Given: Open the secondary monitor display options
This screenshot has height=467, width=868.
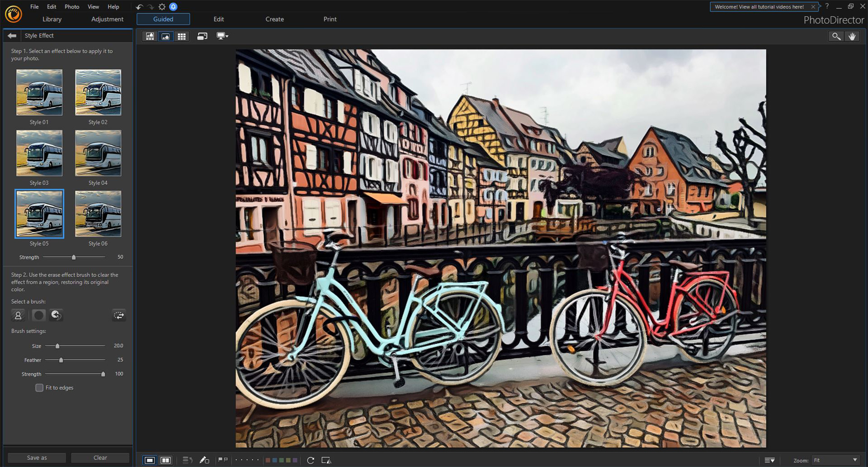Looking at the screenshot, I should coord(222,36).
